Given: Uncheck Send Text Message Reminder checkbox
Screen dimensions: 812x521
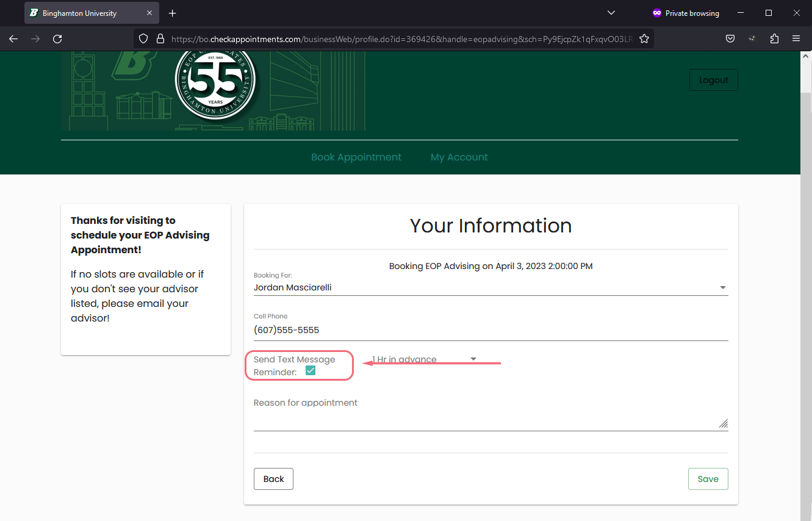Looking at the screenshot, I should pos(311,371).
